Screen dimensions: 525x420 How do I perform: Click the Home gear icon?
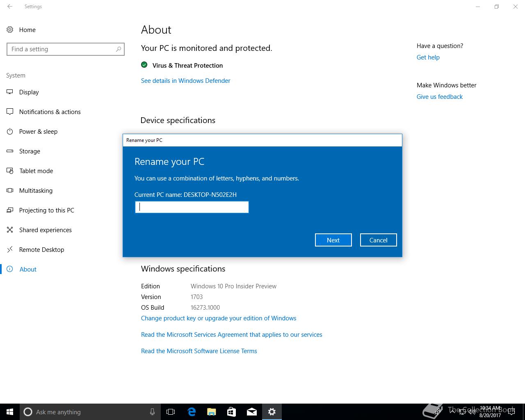click(x=10, y=30)
